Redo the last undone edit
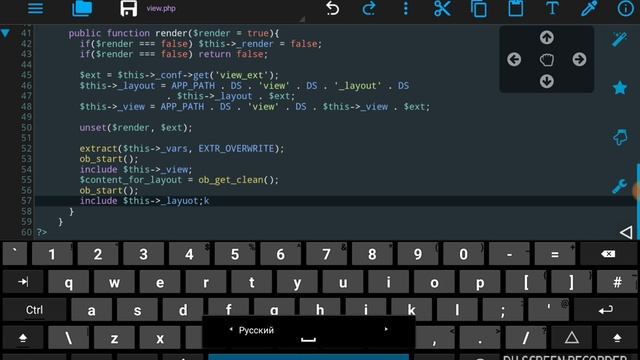Viewport: 640px width, 360px height. coord(369,8)
